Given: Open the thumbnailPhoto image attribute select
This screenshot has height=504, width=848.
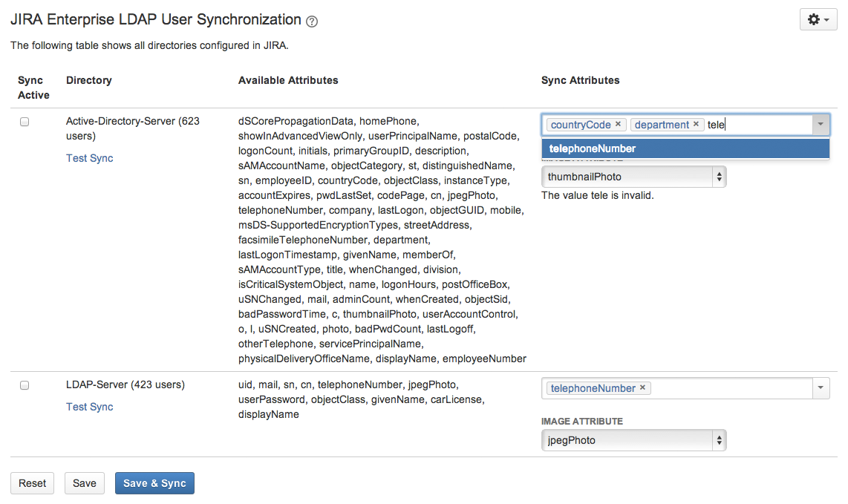Looking at the screenshot, I should point(633,177).
